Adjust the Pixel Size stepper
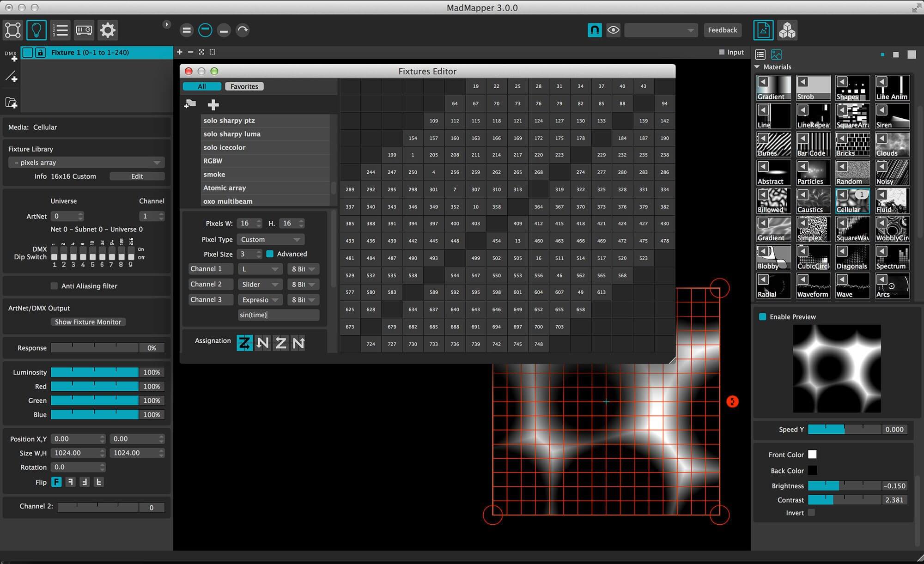This screenshot has height=564, width=924. (x=259, y=254)
